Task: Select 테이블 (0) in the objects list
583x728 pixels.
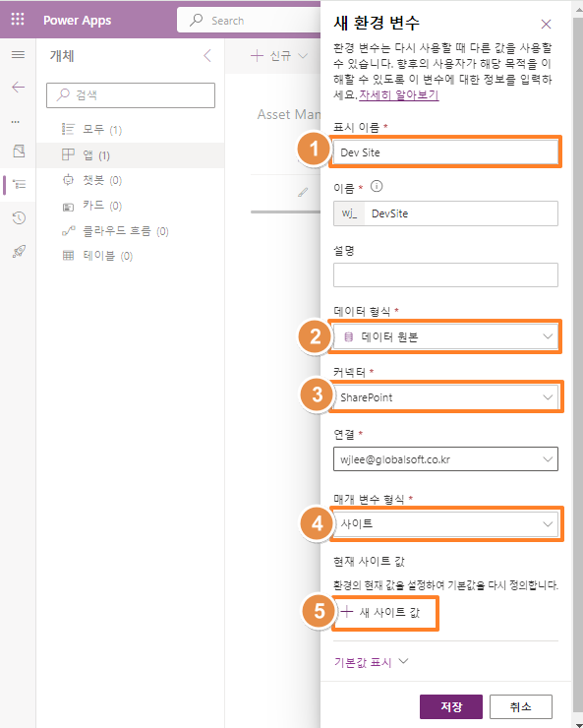Action: tap(130, 256)
